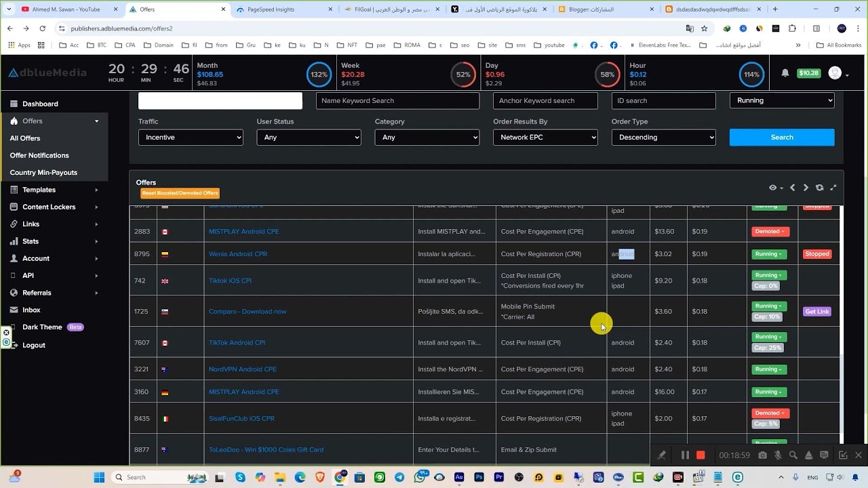
Task: Select All Offers in the sidebar
Action: (25, 138)
